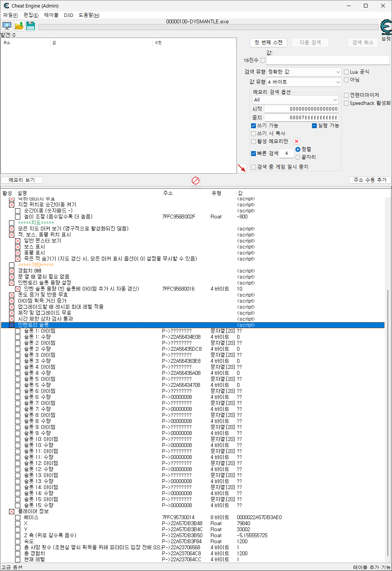Toggle 보스 표시 activation box
Screen dimensions: 392x571
tap(18, 247)
